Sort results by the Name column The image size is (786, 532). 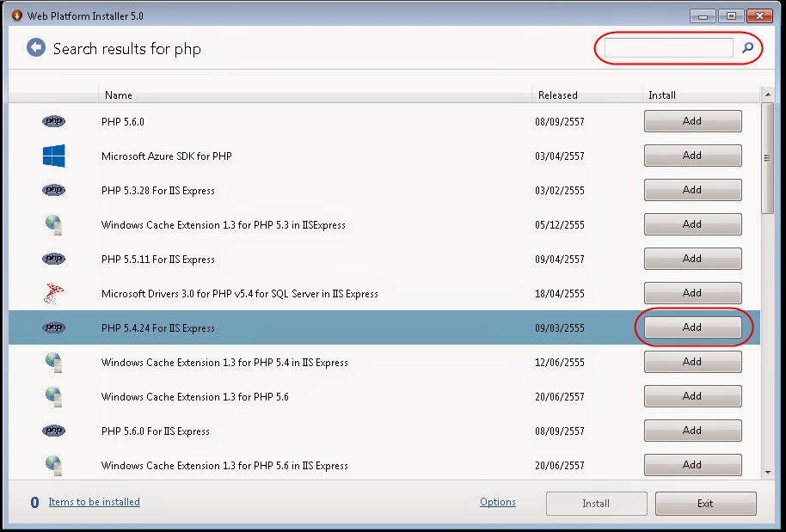(x=119, y=95)
